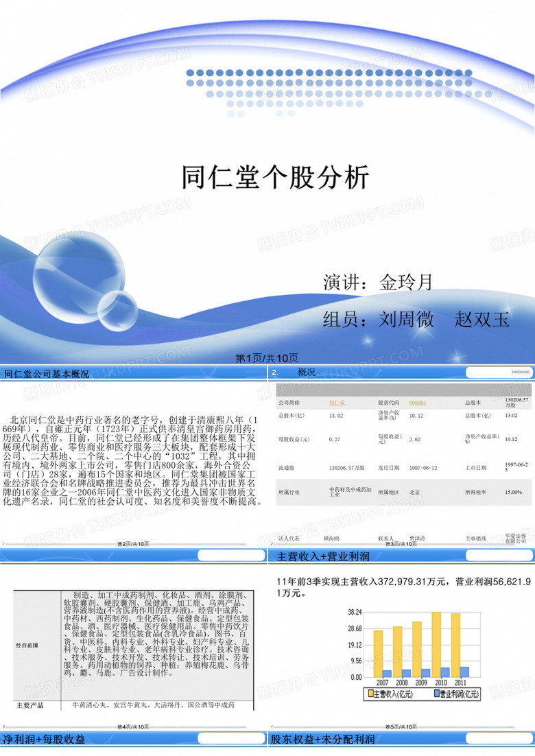The width and height of the screenshot is (535, 756).
Task: Click the page indicator 第2页/共10页
Action: 134,544
